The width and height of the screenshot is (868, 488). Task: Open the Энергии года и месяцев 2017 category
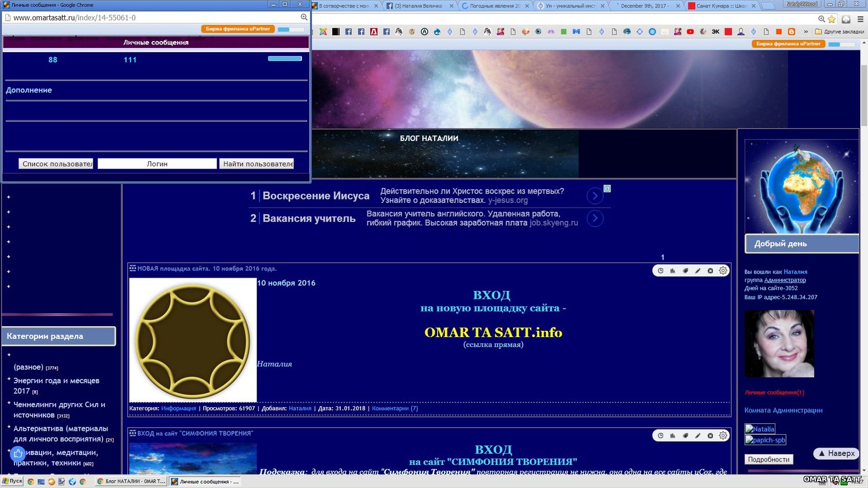point(56,386)
